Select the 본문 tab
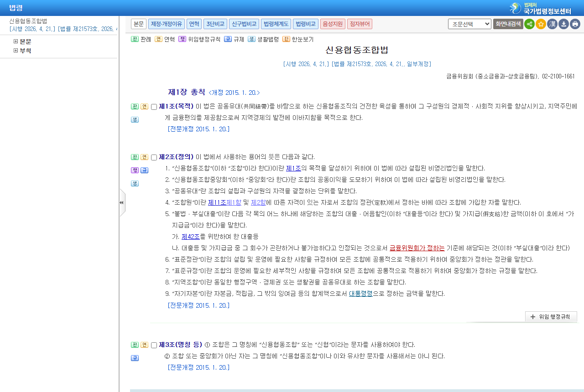The image size is (584, 392). [139, 24]
